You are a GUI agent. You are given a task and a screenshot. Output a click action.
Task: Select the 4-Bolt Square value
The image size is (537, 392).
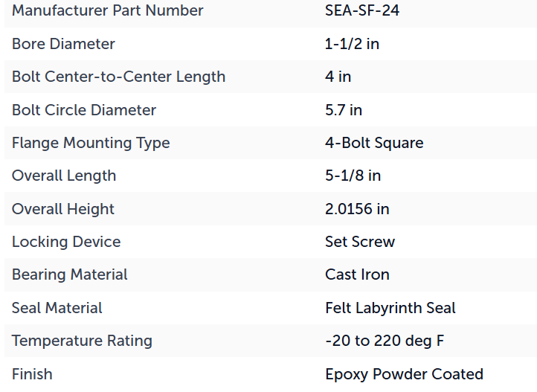pos(374,143)
